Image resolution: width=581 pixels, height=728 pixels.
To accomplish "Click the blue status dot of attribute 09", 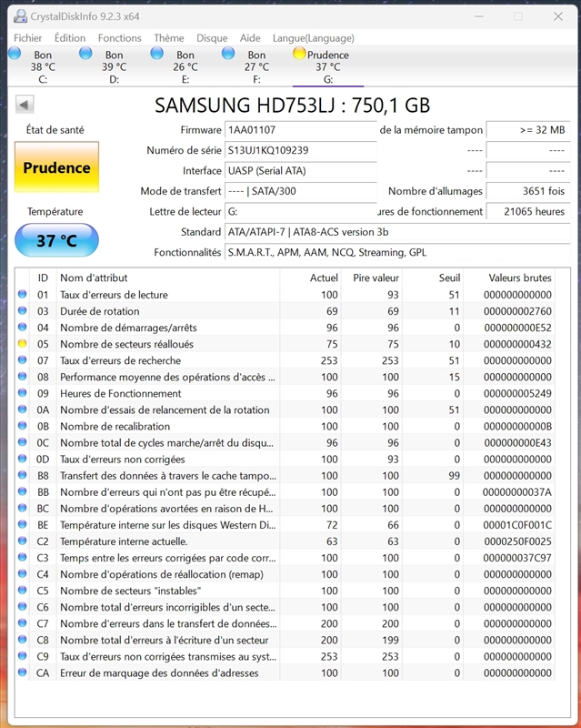I will tap(22, 393).
